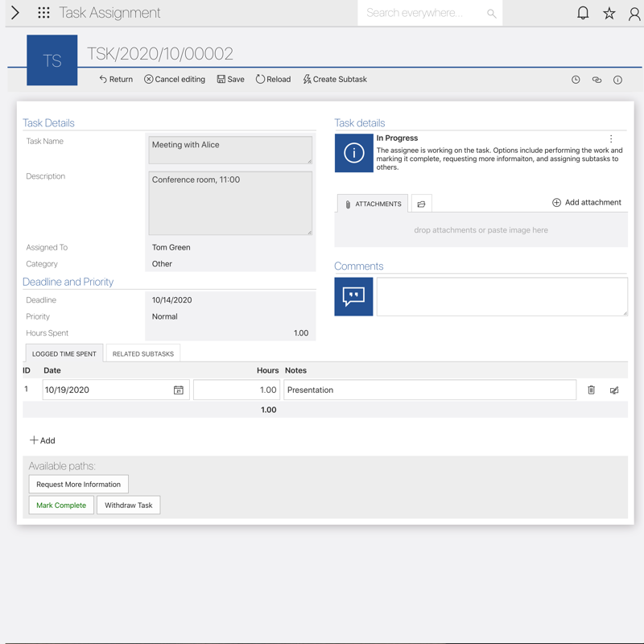This screenshot has width=644, height=644.
Task: Click the edit icon on Presentation row
Action: point(614,390)
